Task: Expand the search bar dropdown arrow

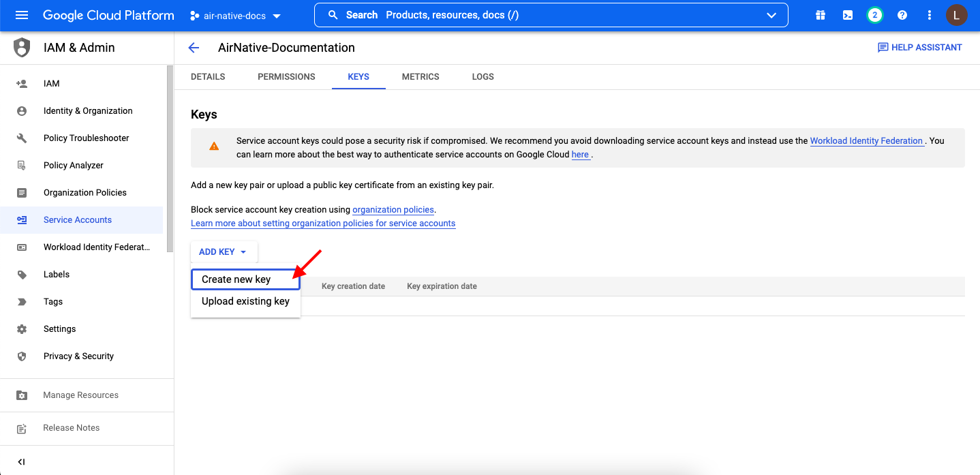Action: click(x=771, y=15)
